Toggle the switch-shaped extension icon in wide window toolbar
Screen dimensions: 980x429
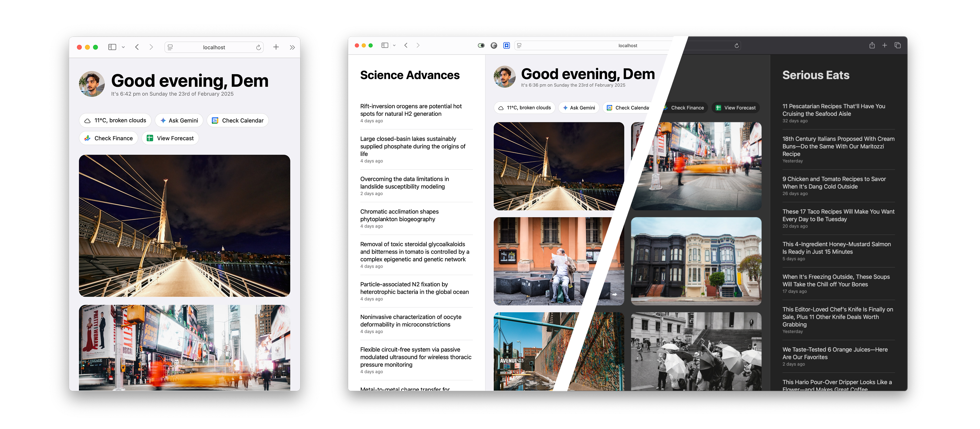coord(481,45)
